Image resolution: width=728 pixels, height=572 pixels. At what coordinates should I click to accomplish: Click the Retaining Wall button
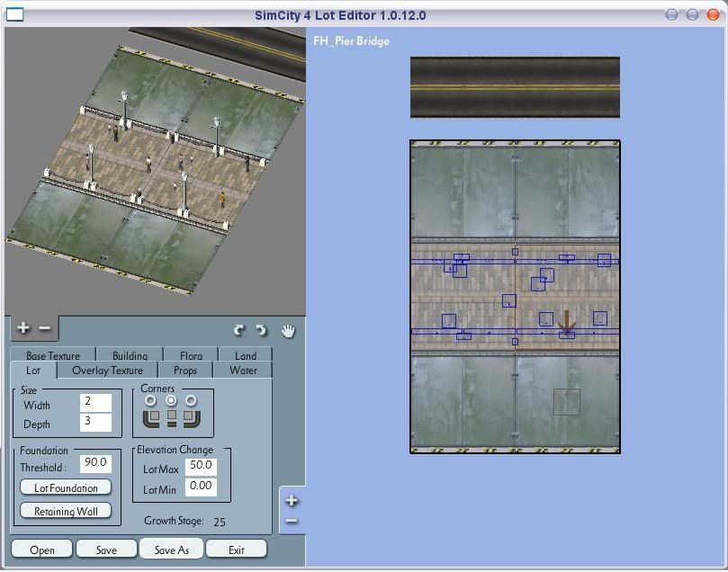[x=66, y=511]
